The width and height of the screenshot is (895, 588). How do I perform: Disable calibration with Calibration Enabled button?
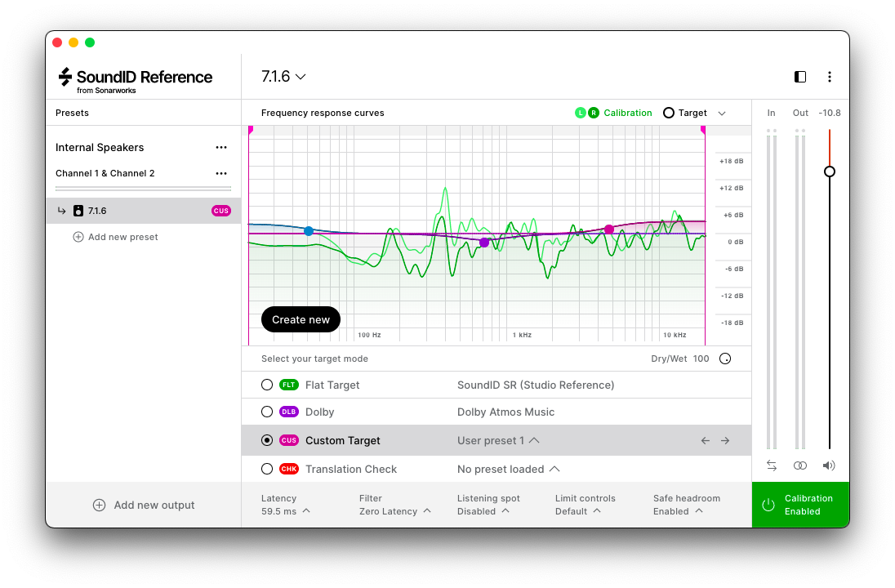[800, 505]
